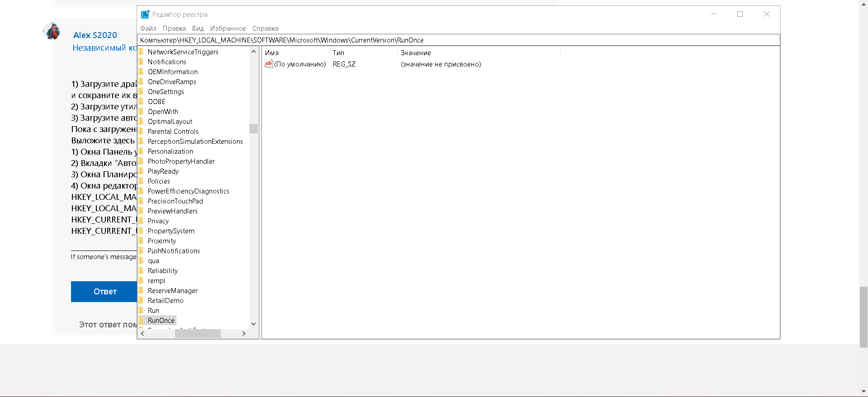Select the (По умолчанию) value name
This screenshot has width=868, height=397.
pos(300,64)
